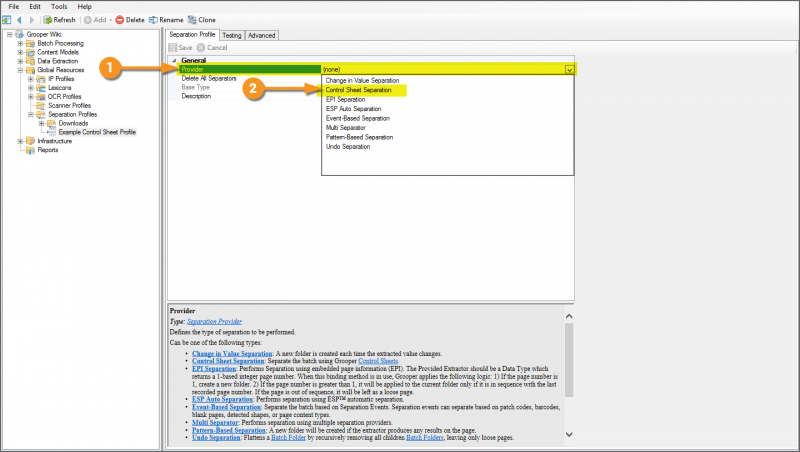Click the Forward arrow icon
The width and height of the screenshot is (800, 452).
(x=32, y=20)
